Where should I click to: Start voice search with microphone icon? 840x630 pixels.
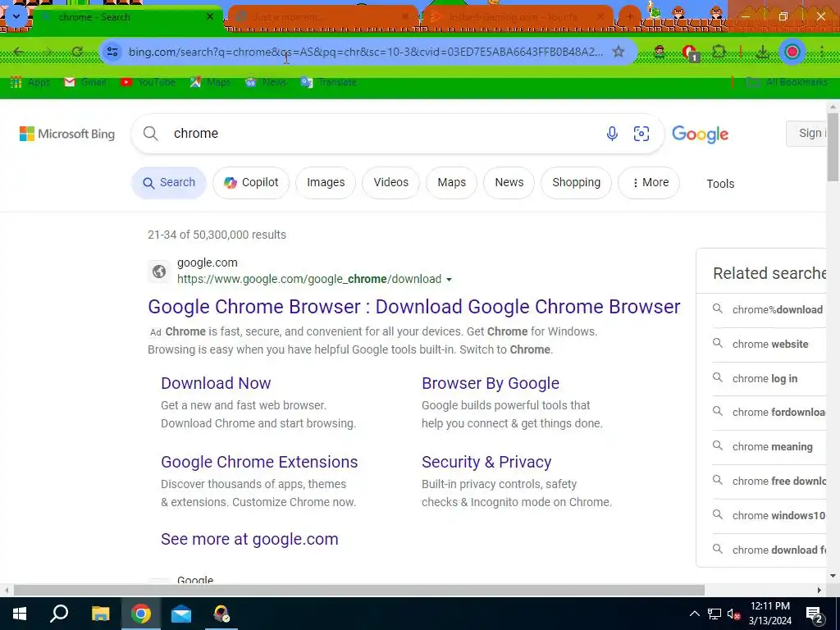pos(612,134)
